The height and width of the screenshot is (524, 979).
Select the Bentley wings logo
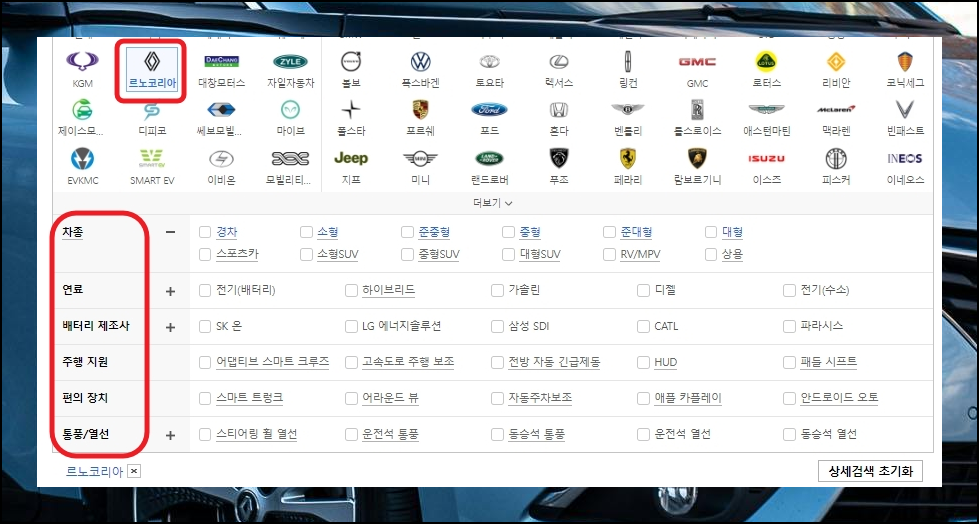pos(628,110)
